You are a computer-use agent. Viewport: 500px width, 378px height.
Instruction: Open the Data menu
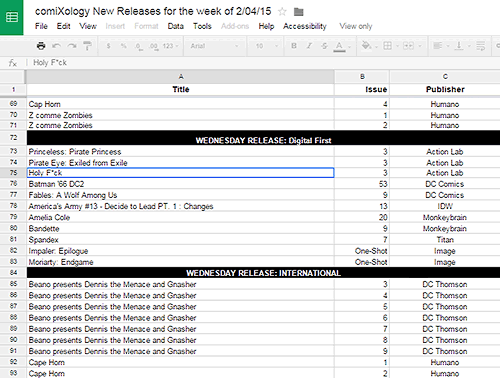pos(176,26)
